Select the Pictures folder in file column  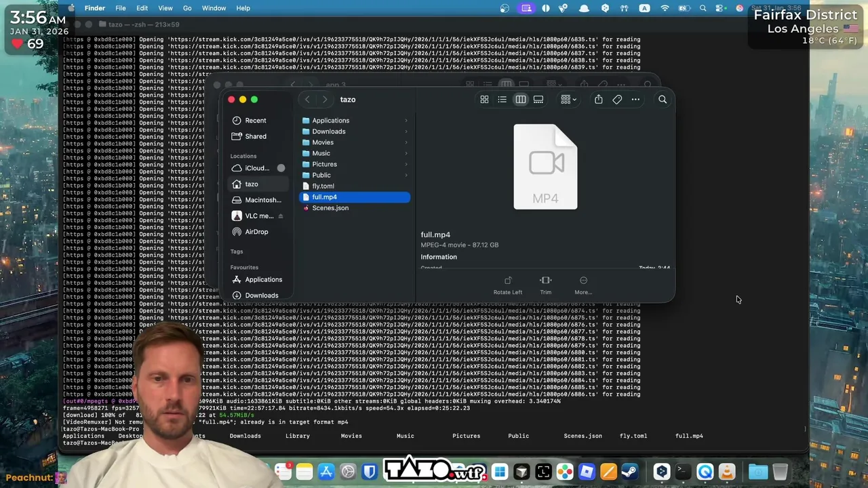[x=355, y=164]
